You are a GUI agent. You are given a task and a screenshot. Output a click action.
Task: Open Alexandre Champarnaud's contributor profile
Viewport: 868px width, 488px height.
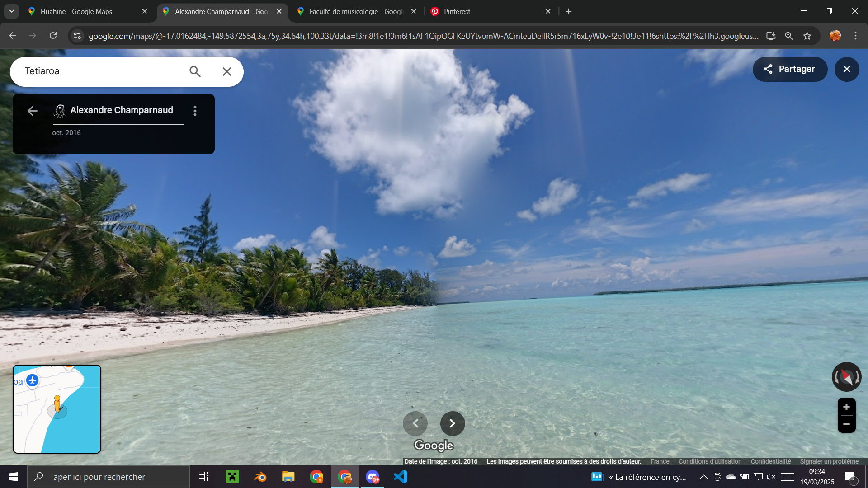click(122, 110)
